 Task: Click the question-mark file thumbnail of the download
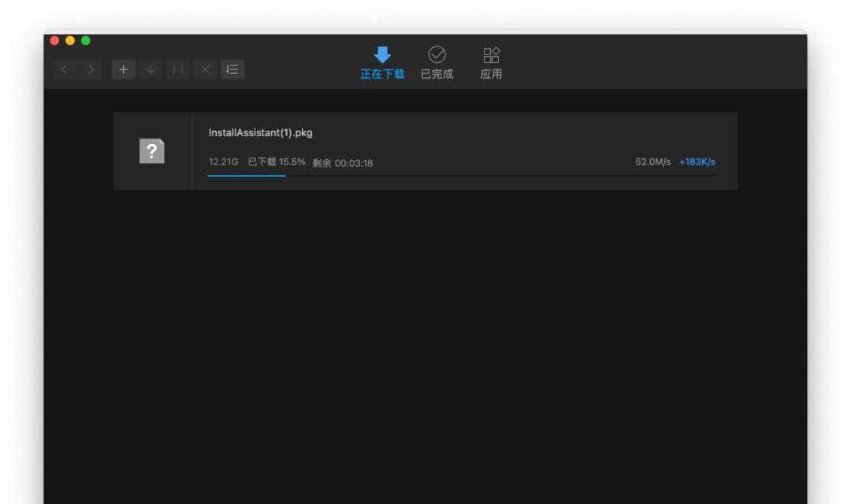151,150
